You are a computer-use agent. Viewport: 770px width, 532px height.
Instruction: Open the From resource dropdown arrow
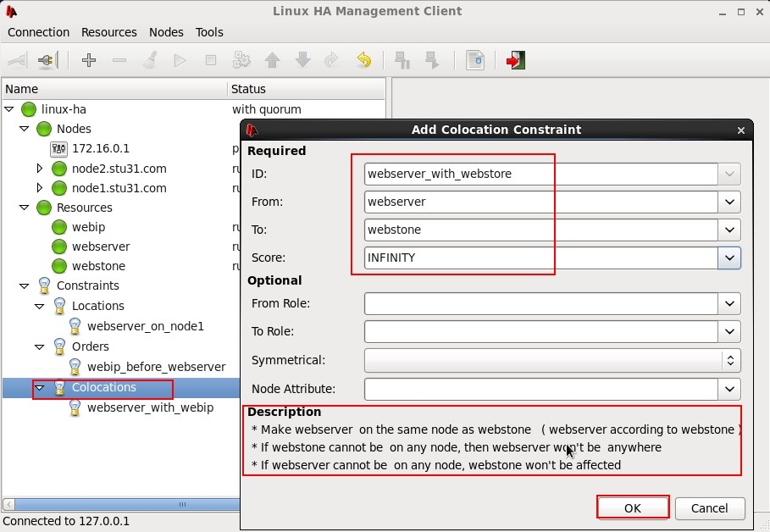pyautogui.click(x=729, y=202)
